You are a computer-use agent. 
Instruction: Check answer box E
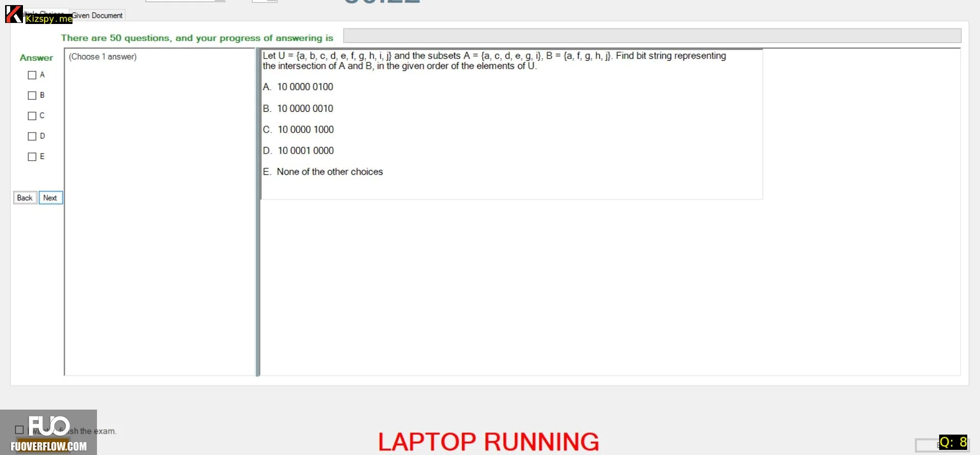coord(32,157)
